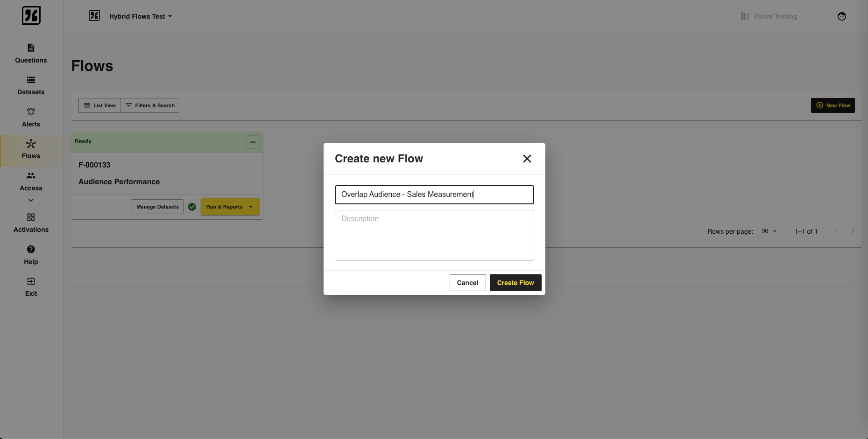Open Questions in the sidebar
868x439 pixels.
coord(31,54)
